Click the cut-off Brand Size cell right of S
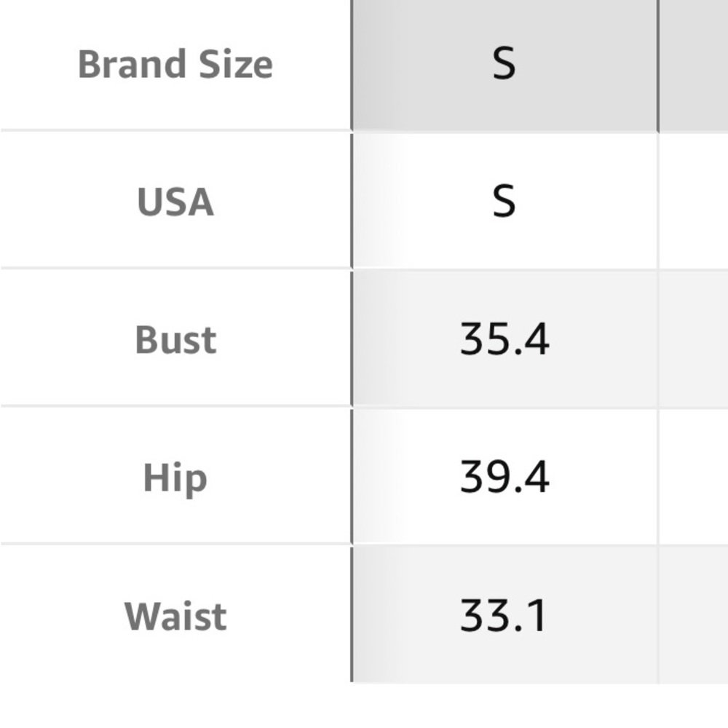728x728 pixels. coord(694,64)
